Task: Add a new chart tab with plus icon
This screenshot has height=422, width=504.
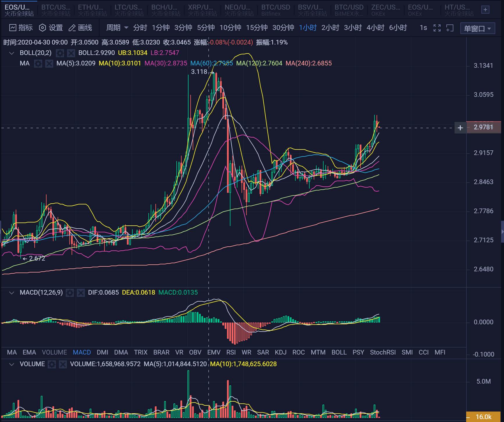Action: 485,10
